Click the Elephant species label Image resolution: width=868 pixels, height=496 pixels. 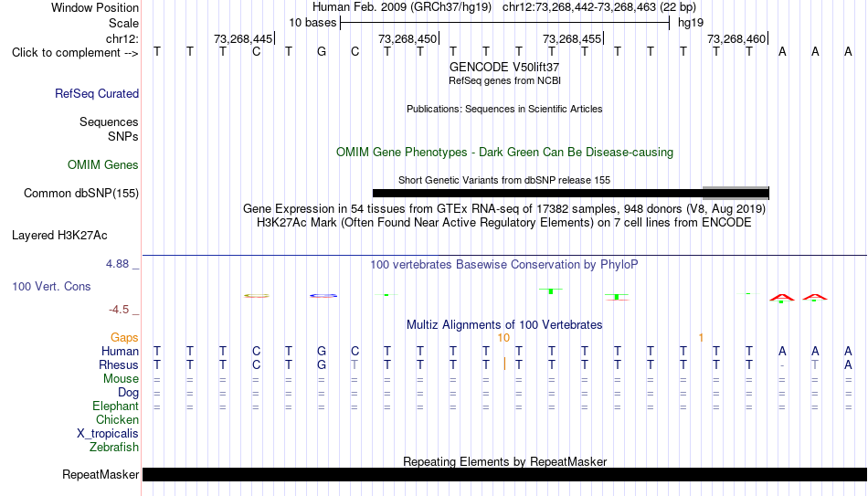click(x=115, y=406)
